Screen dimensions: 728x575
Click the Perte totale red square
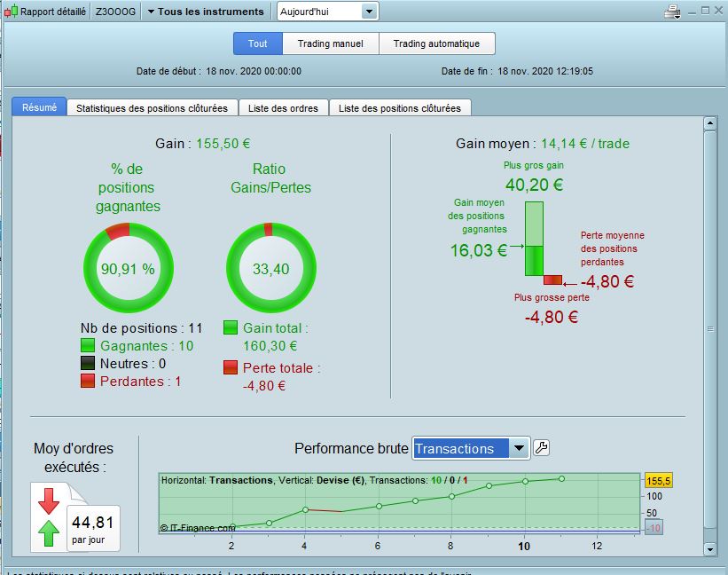[x=231, y=367]
